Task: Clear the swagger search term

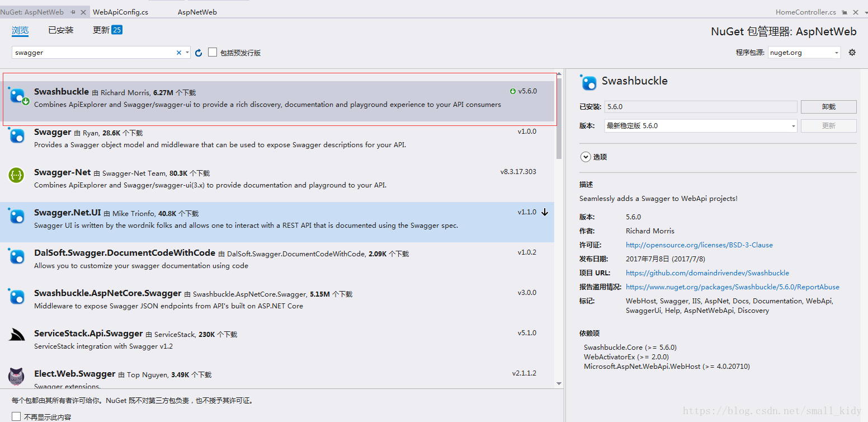Action: [x=178, y=52]
